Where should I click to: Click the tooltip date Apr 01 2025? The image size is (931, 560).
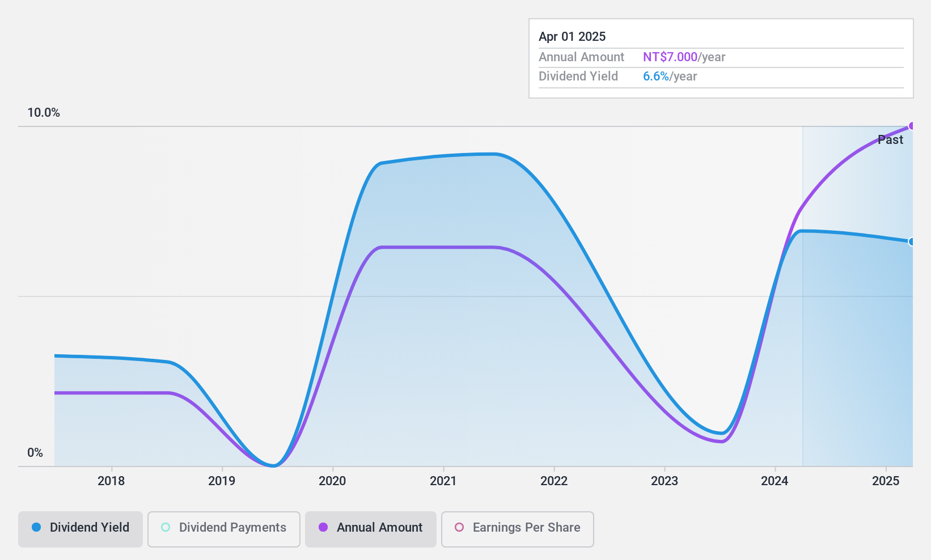pyautogui.click(x=572, y=36)
